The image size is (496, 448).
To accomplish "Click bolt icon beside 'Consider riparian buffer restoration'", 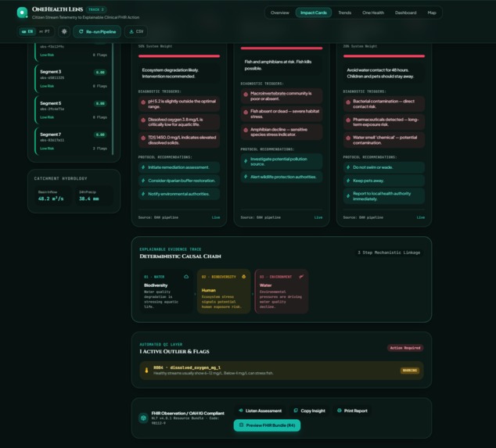I will (x=143, y=181).
